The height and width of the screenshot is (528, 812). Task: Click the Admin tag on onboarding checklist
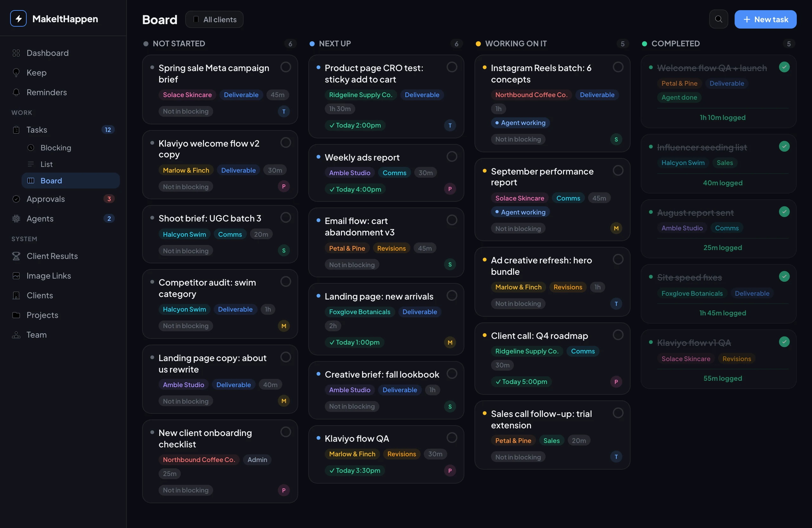(257, 460)
